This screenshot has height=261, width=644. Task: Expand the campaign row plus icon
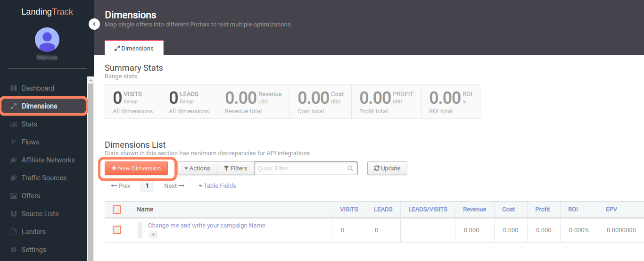click(153, 235)
